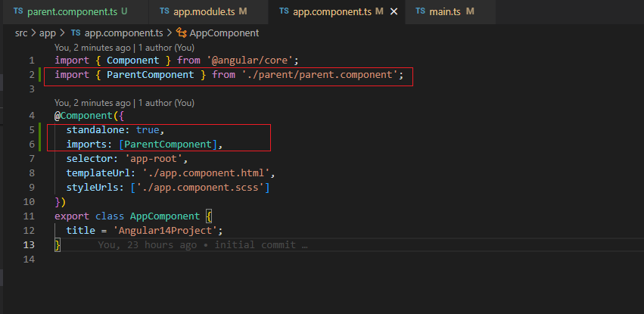Place cursor on './parent/parent.component' import path
The image size is (644, 314).
pyautogui.click(x=319, y=75)
